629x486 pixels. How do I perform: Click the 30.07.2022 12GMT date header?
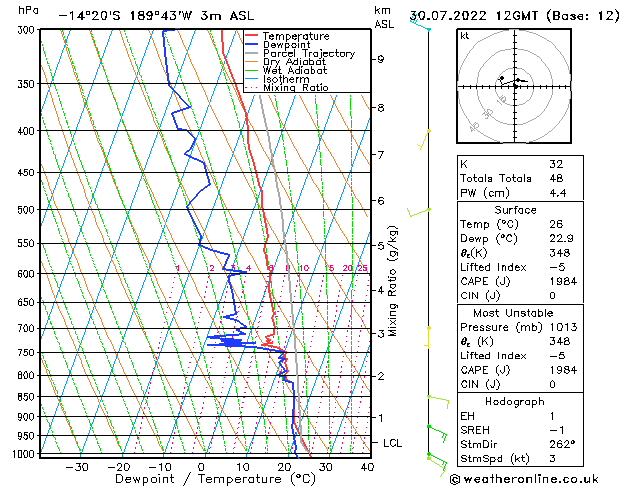[x=474, y=16]
